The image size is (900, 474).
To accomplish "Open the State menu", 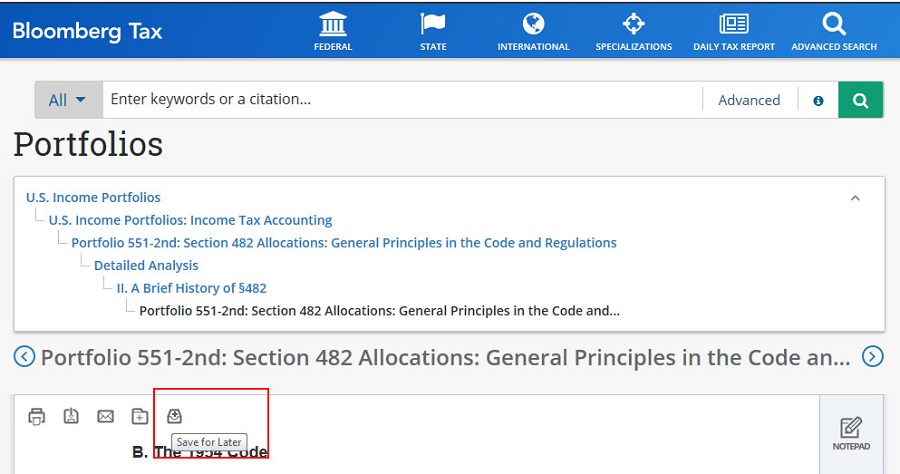I will tap(433, 31).
